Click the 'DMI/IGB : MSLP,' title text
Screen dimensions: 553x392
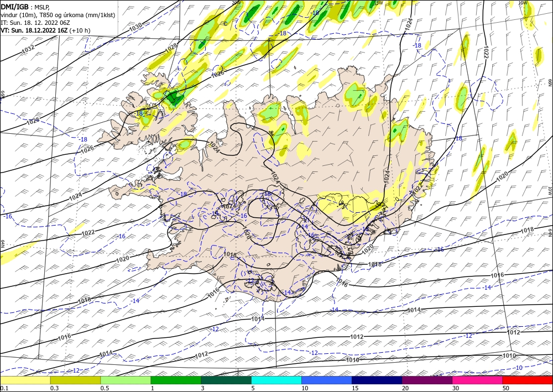pos(25,7)
